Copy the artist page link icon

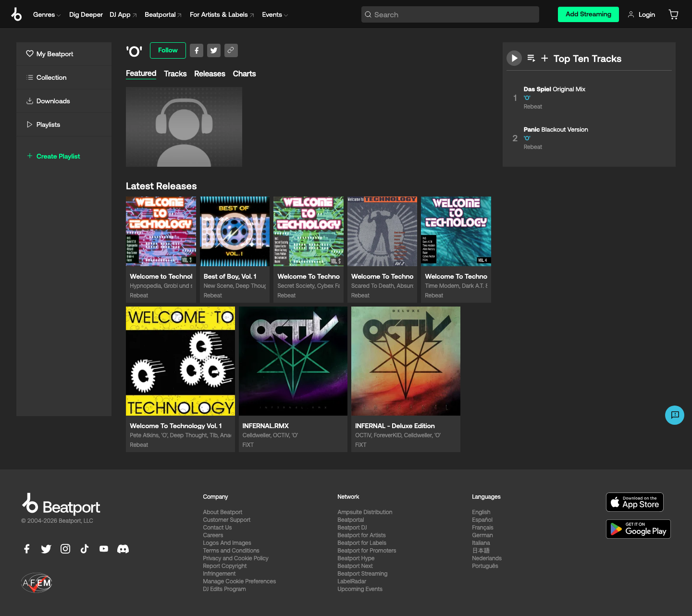pos(231,50)
